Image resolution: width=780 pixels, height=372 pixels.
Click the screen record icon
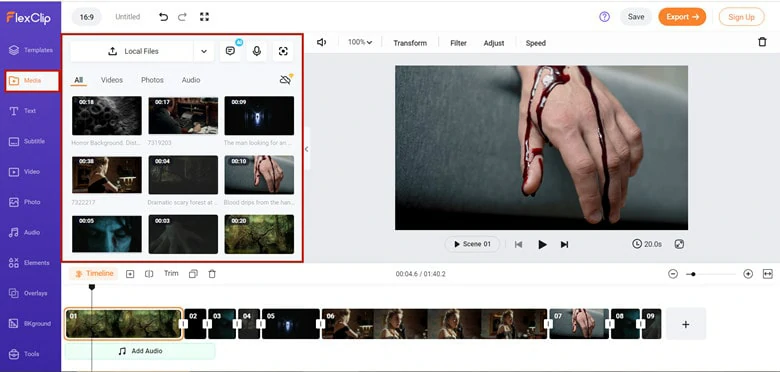click(x=283, y=51)
